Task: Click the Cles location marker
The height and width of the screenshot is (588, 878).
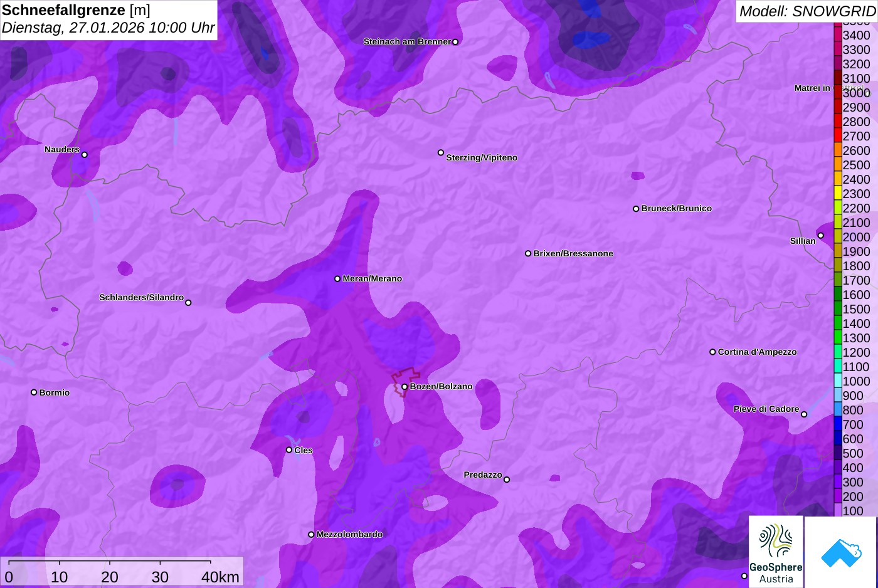Action: coord(289,450)
